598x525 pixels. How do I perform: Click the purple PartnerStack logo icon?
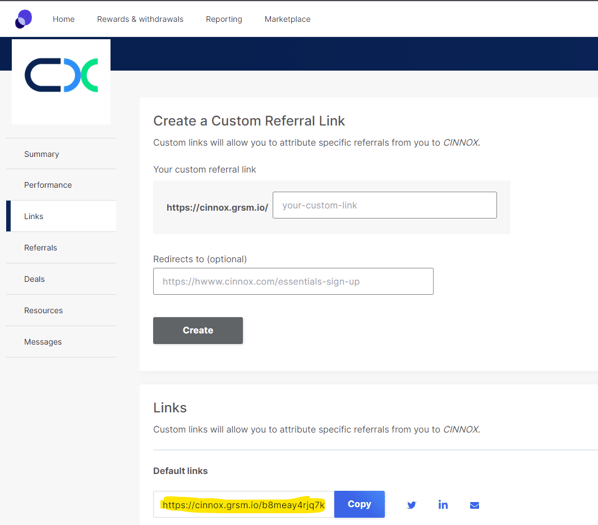click(23, 19)
